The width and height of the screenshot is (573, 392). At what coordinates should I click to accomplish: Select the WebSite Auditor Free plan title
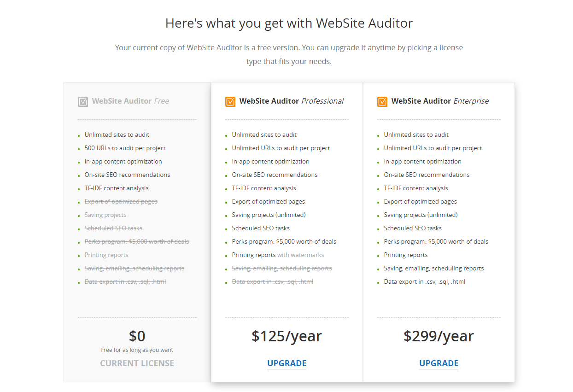pyautogui.click(x=130, y=101)
